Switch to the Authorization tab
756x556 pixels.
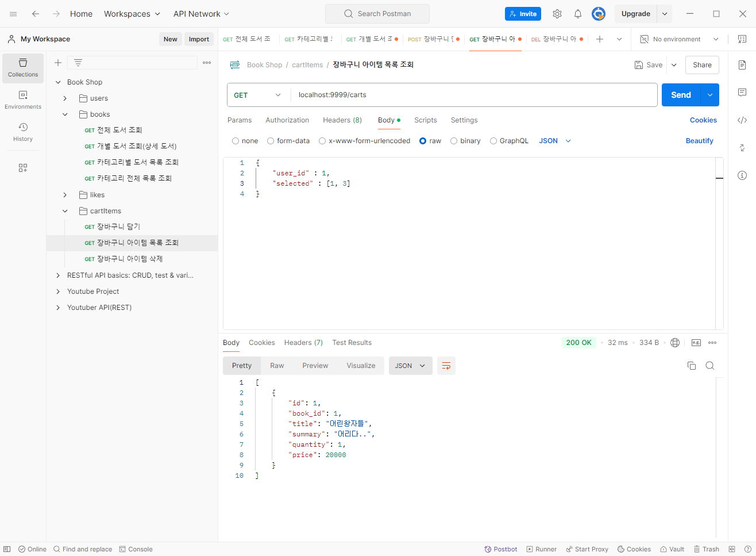tap(287, 120)
